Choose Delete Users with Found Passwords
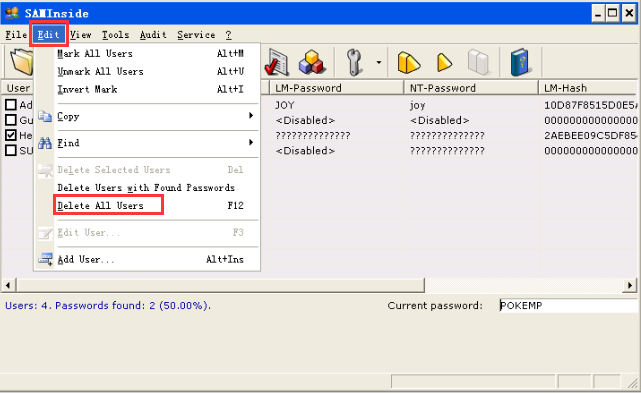The image size is (641, 394). click(147, 188)
